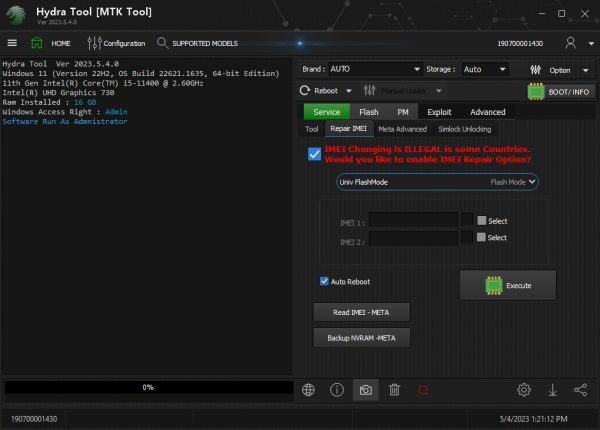Screen dimensions: 600x430
Task: Click the date time 5/4/2023 1:21:12 PM
Action: 533,419
